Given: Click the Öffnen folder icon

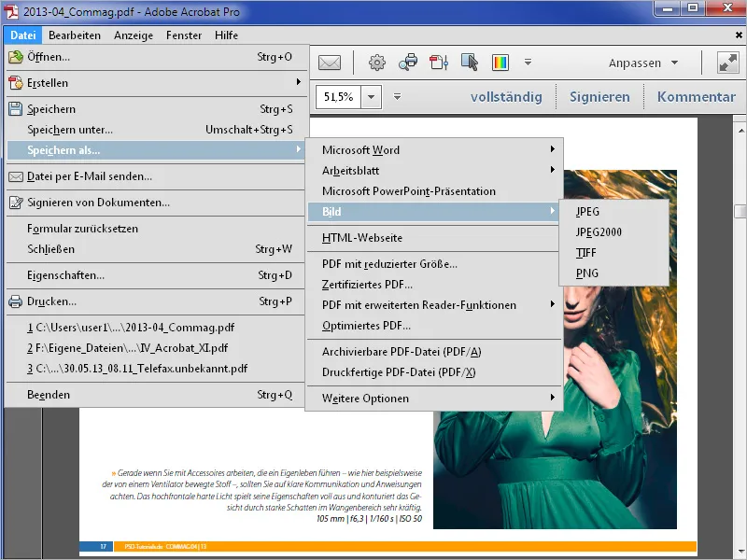Looking at the screenshot, I should point(16,57).
